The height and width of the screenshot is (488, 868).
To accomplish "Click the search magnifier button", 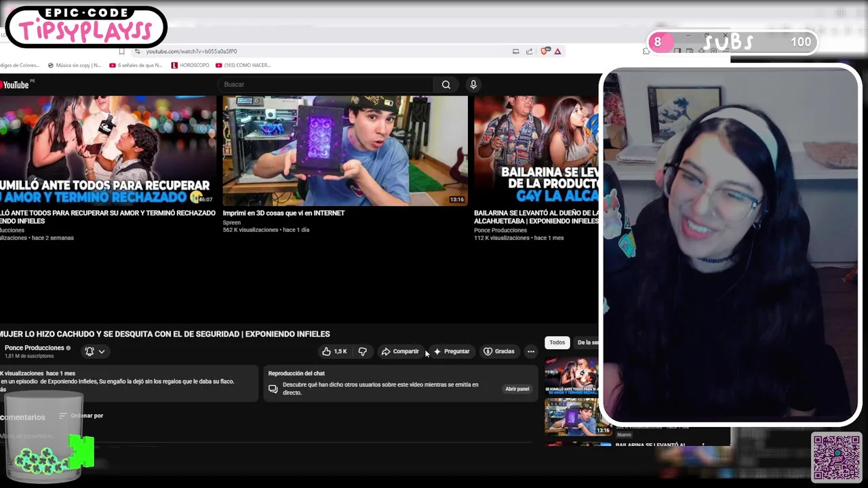I will (x=446, y=85).
